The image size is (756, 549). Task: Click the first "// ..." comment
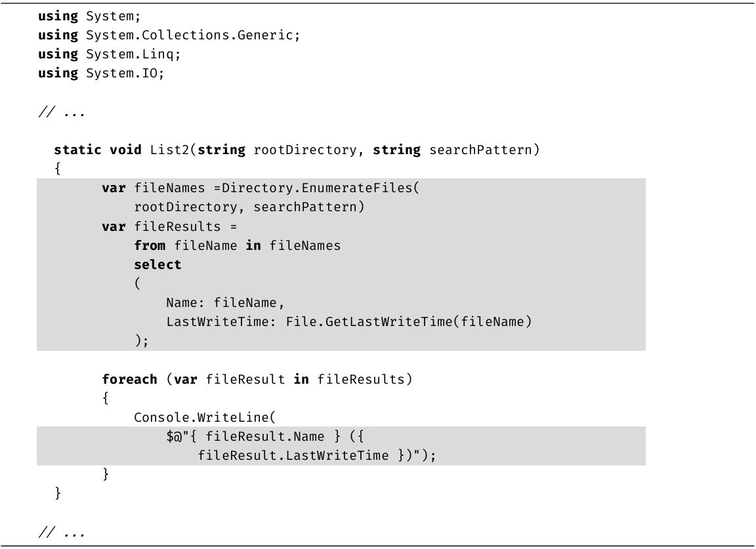click(x=61, y=112)
